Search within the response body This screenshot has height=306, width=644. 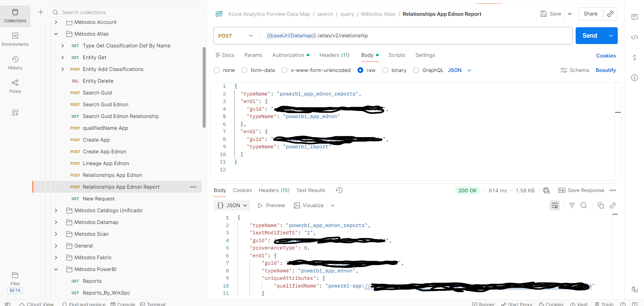coord(584,205)
